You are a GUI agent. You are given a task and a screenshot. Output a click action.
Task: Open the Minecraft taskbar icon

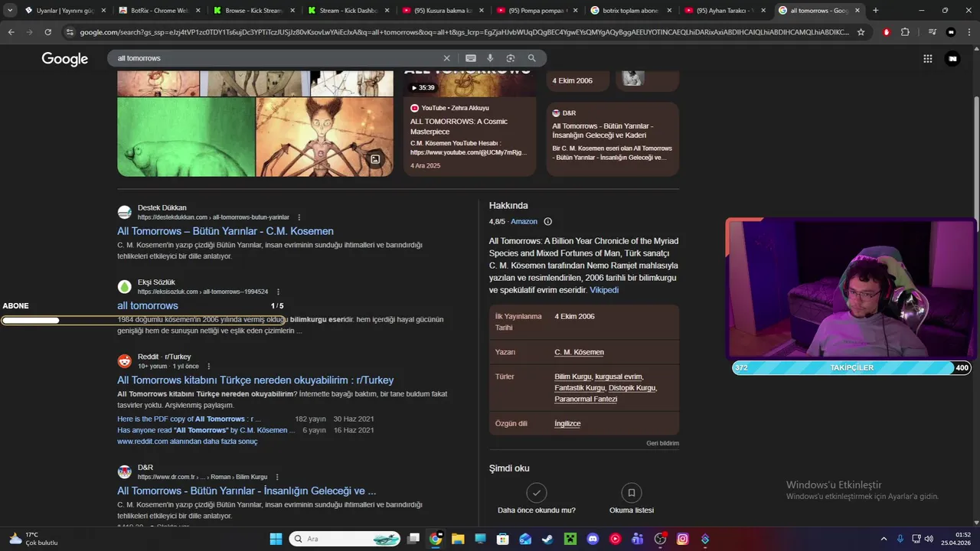570,539
